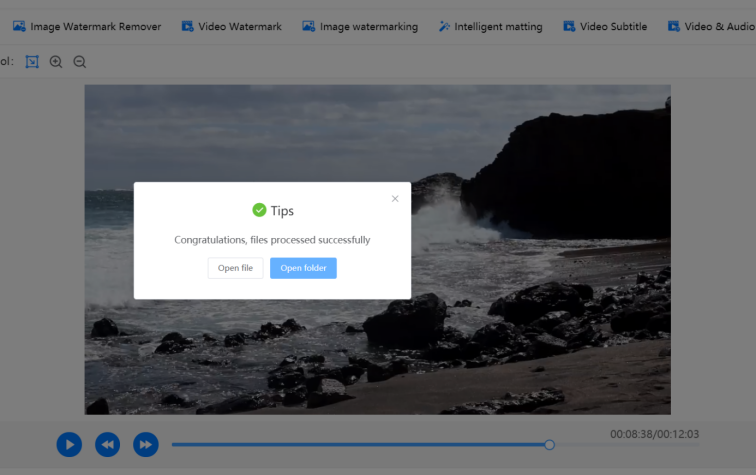Click the 00:08:38/00:12:03 timecode
The height and width of the screenshot is (475, 756).
click(x=654, y=434)
